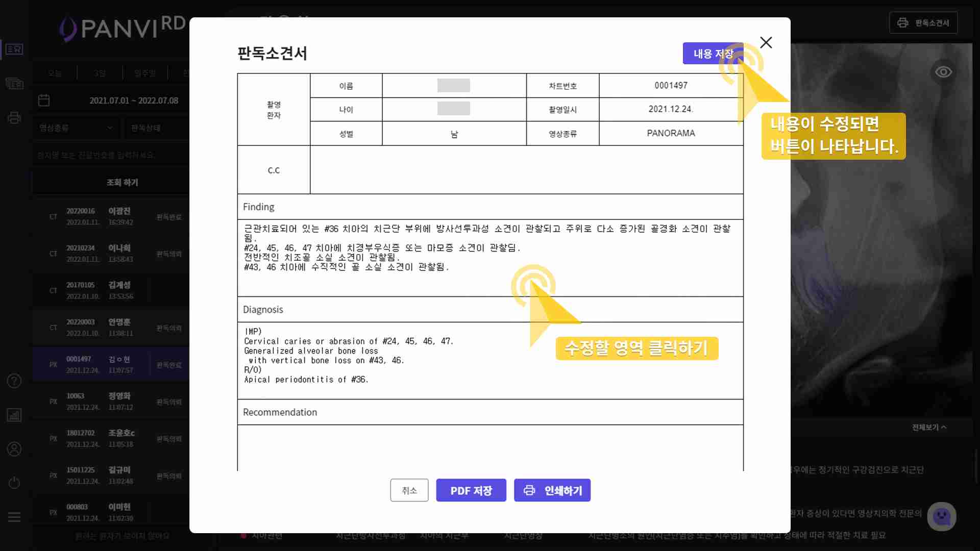The height and width of the screenshot is (551, 980).
Task: Select the patient row 길규미 15011225
Action: 111,475
